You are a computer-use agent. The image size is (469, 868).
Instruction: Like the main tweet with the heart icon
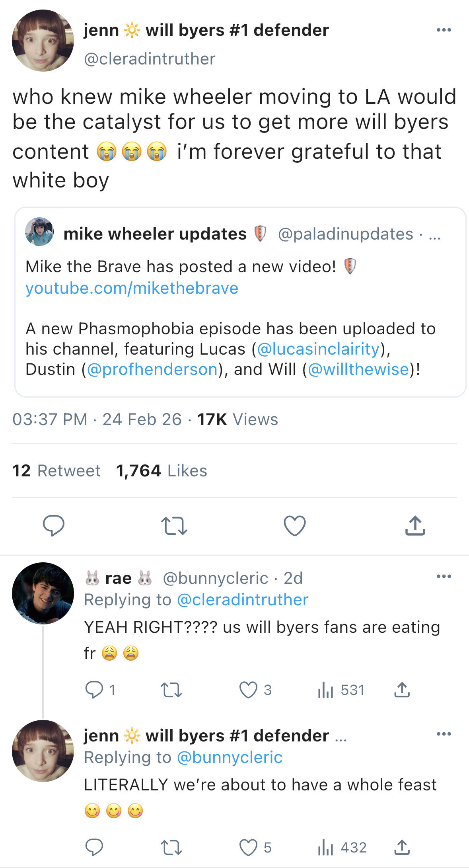[x=295, y=526]
